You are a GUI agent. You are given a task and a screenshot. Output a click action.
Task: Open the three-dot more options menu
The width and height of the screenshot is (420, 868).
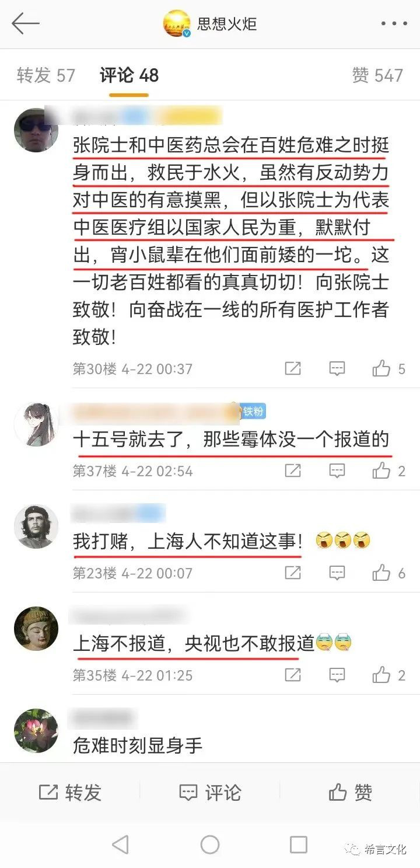(x=394, y=24)
